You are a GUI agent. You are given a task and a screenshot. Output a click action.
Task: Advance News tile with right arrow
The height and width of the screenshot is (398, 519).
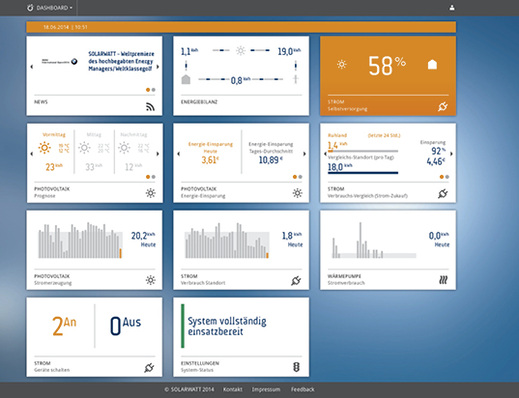click(x=158, y=67)
